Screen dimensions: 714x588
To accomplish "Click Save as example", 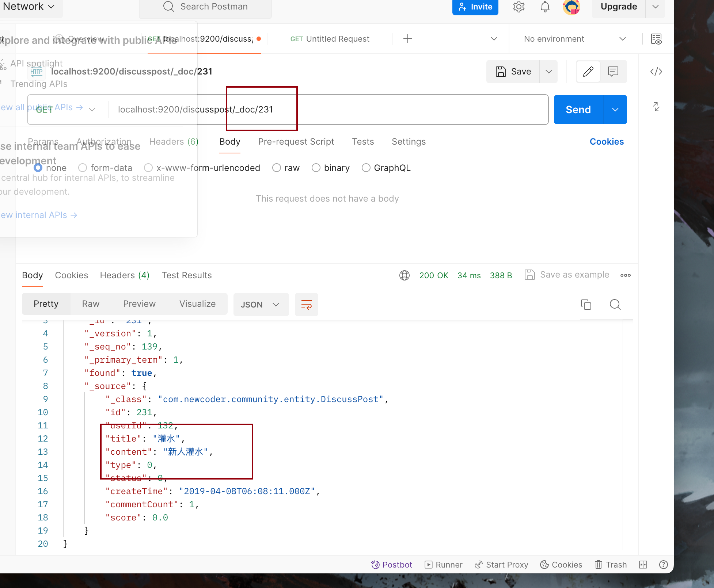I will (x=567, y=275).
